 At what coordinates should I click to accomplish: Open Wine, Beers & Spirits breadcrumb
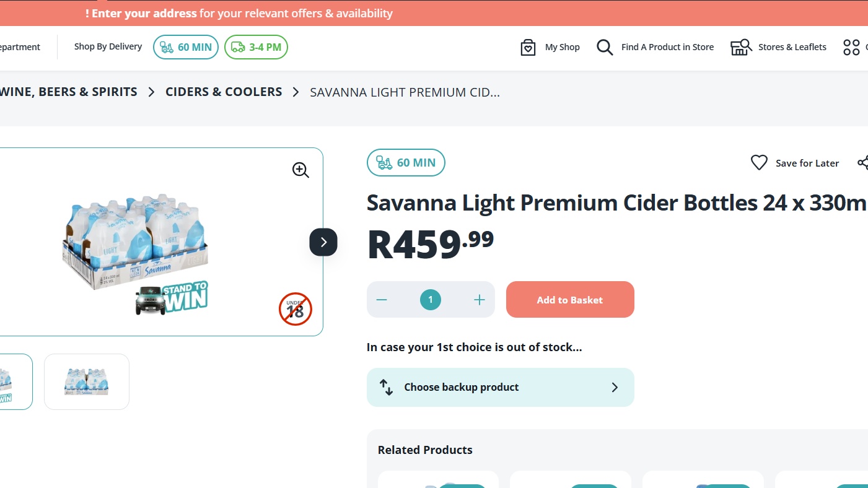click(69, 92)
